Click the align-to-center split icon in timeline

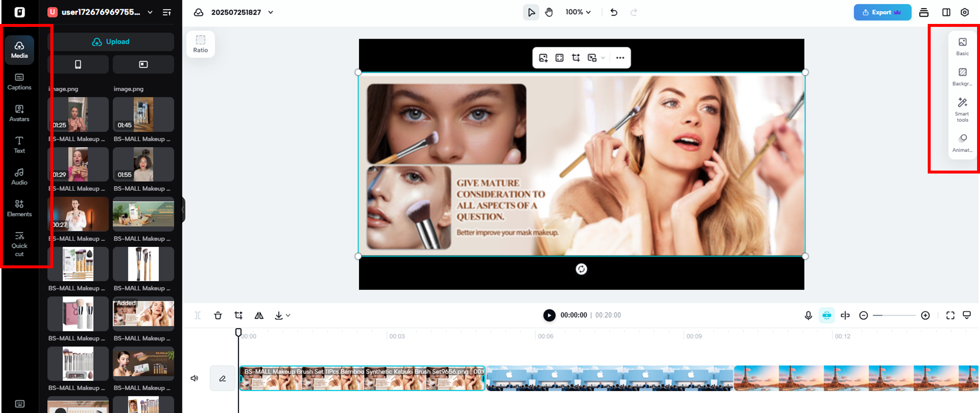pyautogui.click(x=845, y=315)
